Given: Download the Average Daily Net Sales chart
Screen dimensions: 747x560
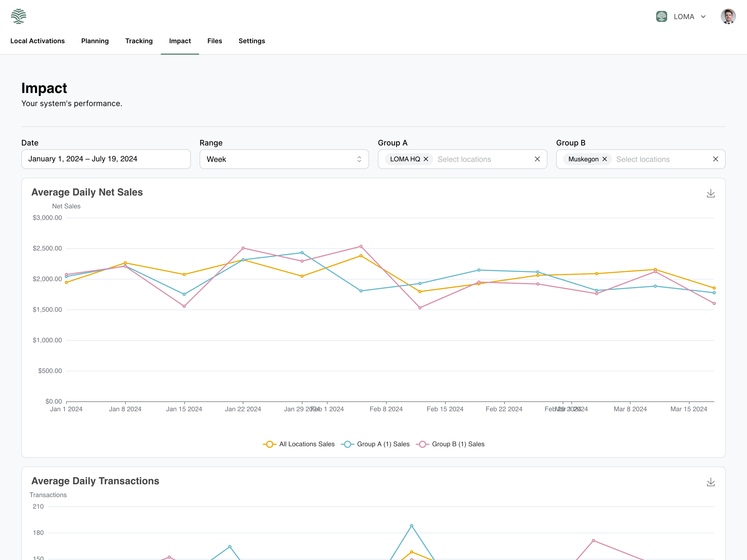Looking at the screenshot, I should (x=711, y=193).
